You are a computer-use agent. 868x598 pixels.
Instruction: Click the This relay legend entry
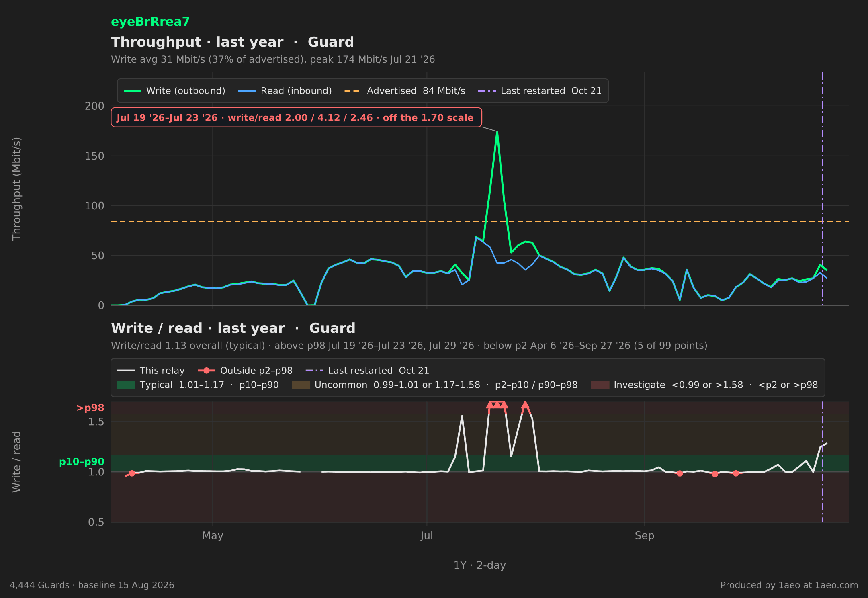click(x=151, y=371)
